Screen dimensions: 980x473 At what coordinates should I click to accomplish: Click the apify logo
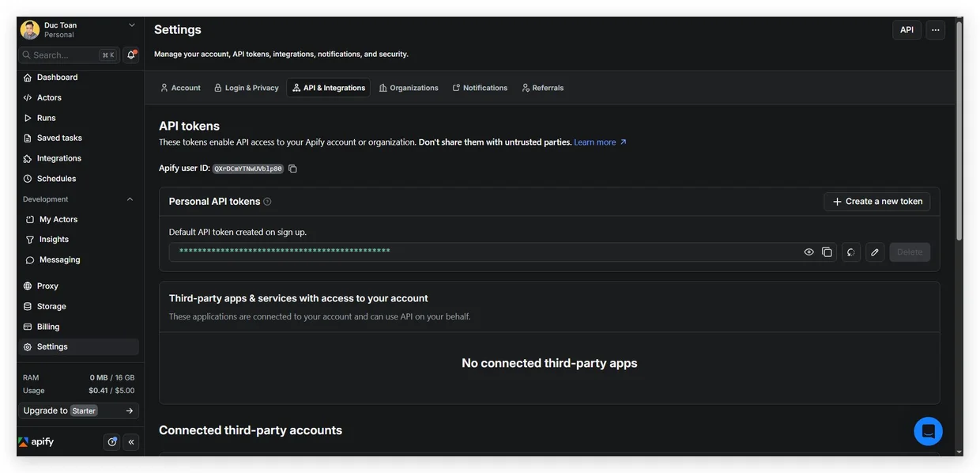(36, 442)
